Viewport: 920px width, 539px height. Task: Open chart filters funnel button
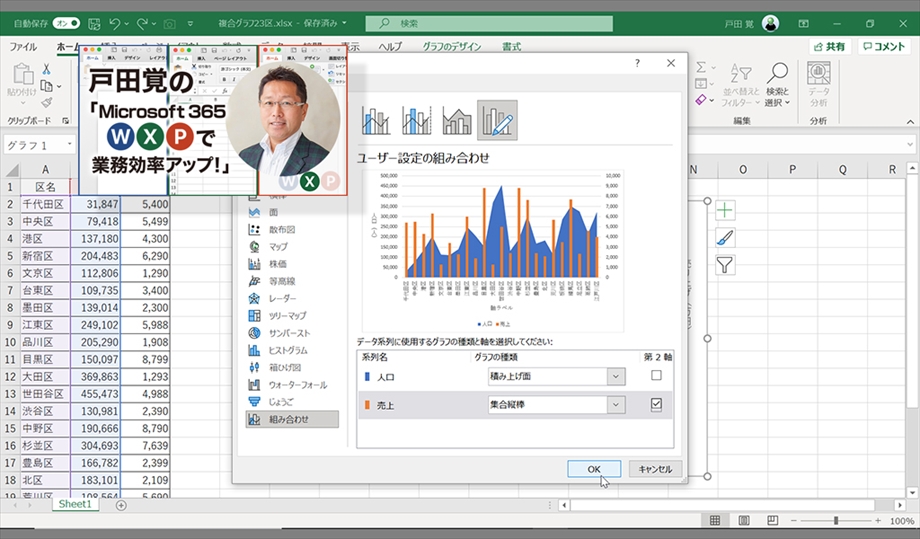pos(725,265)
